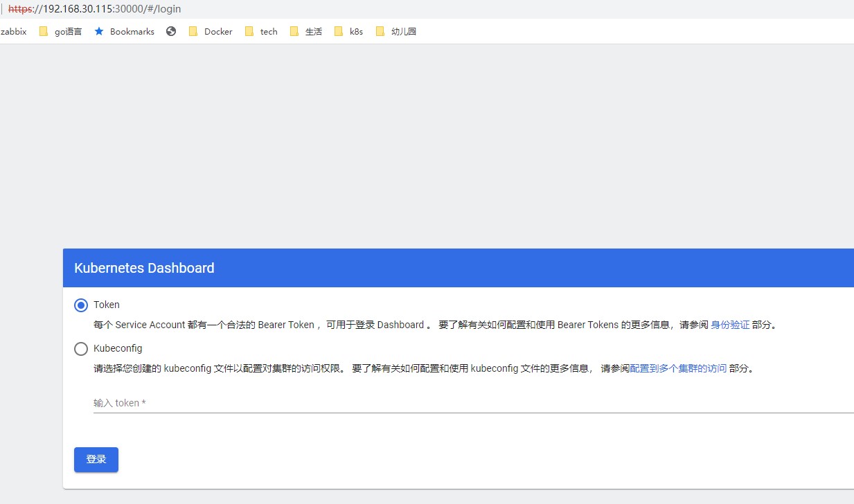
Task: Focus the 输入 token input field
Action: pos(474,403)
